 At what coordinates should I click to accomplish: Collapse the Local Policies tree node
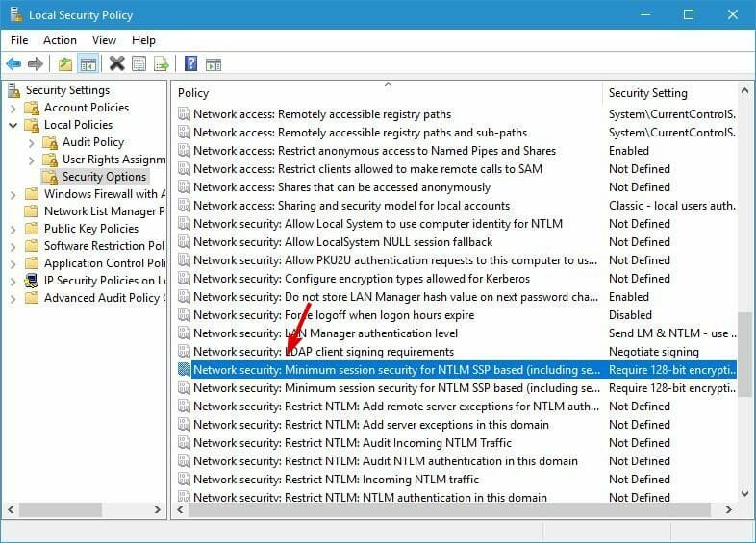tap(13, 125)
